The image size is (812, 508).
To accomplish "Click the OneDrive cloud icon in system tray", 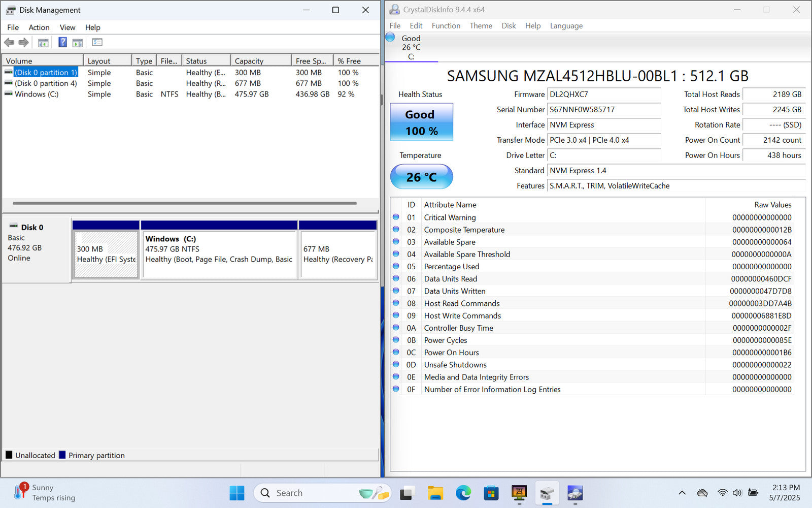I will (702, 493).
